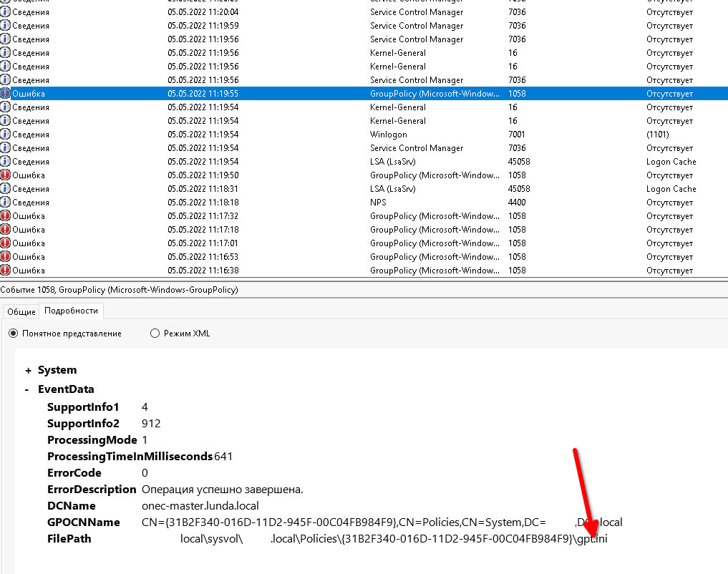This screenshot has width=728, height=574.
Task: Click 'Logon Cache' in the 11:19:54 row
Action: pos(671,162)
